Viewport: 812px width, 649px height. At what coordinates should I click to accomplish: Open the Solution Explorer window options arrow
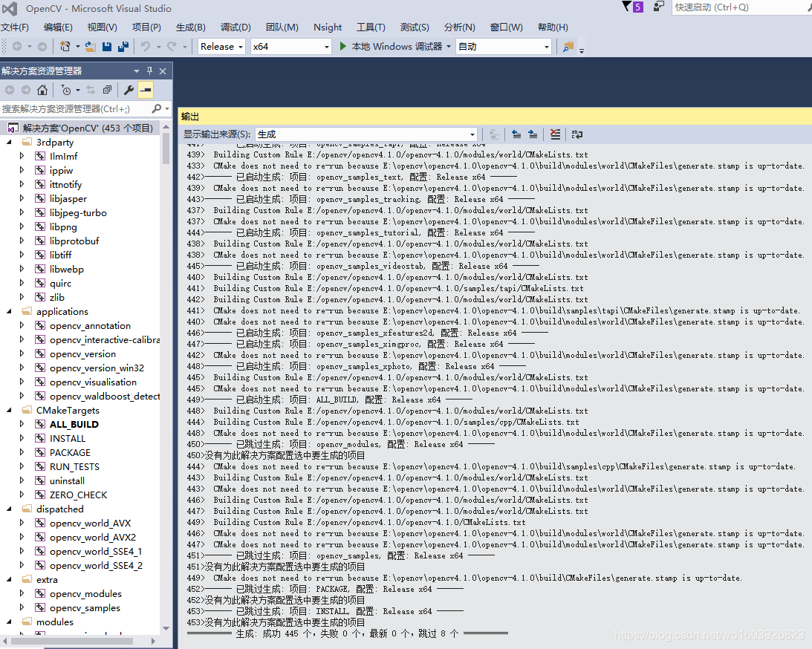pyautogui.click(x=136, y=71)
